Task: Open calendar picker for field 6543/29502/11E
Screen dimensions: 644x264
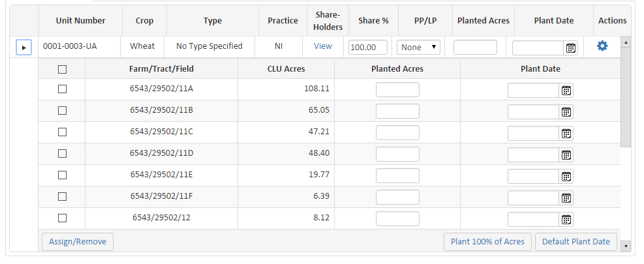Action: click(x=566, y=176)
